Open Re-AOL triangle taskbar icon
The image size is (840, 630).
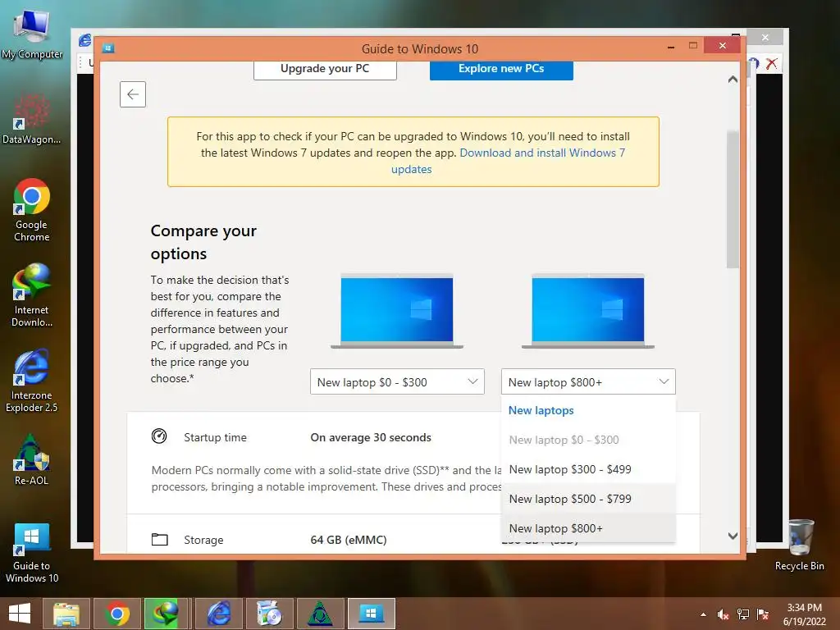(x=321, y=614)
